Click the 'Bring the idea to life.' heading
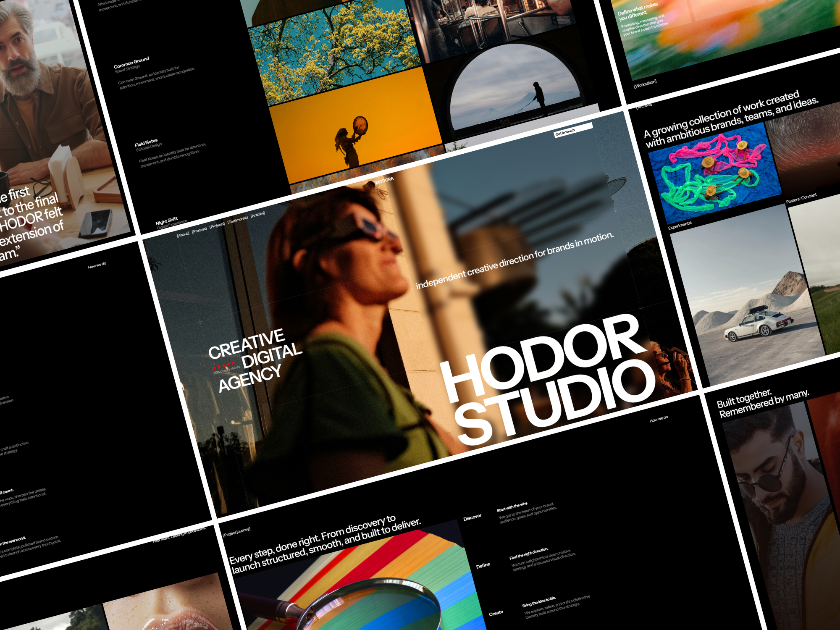 click(539, 602)
